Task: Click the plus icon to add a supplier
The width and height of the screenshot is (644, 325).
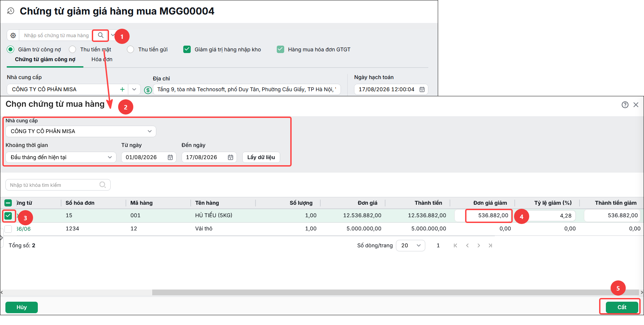Action: (122, 89)
